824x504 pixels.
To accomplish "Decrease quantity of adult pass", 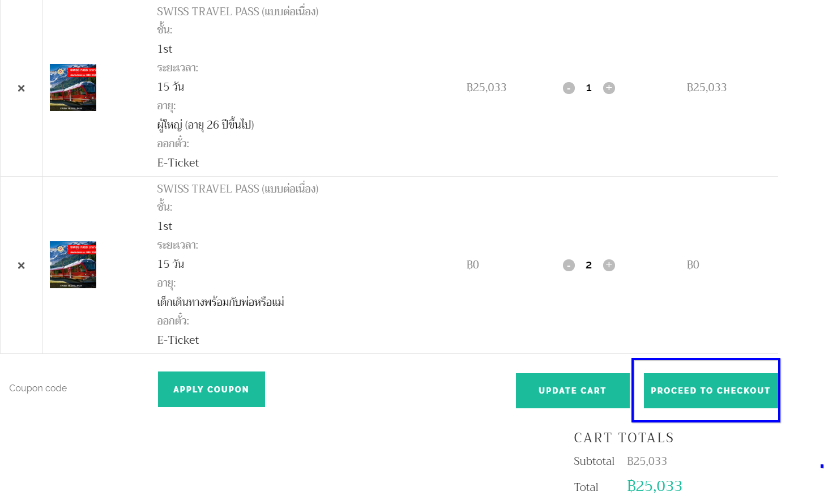I will [x=569, y=88].
